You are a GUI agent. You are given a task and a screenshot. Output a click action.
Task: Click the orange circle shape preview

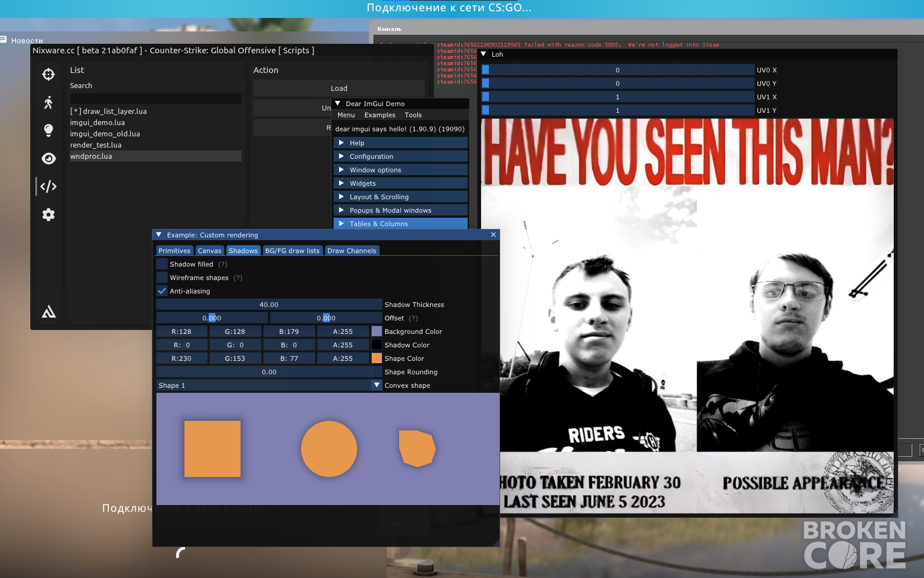click(329, 449)
